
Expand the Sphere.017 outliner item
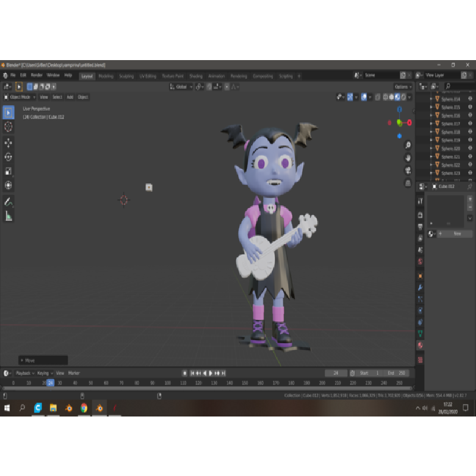[x=431, y=124]
